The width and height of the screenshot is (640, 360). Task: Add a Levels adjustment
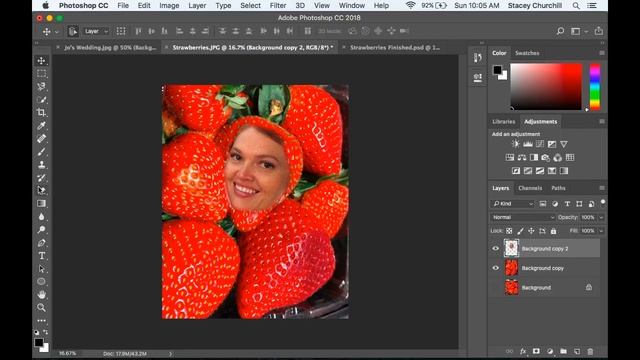[528, 144]
